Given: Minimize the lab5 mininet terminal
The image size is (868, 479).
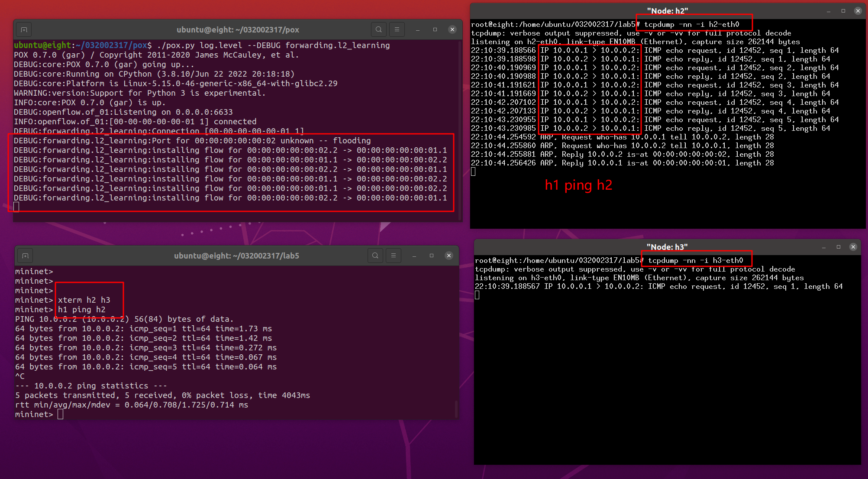Looking at the screenshot, I should [414, 256].
